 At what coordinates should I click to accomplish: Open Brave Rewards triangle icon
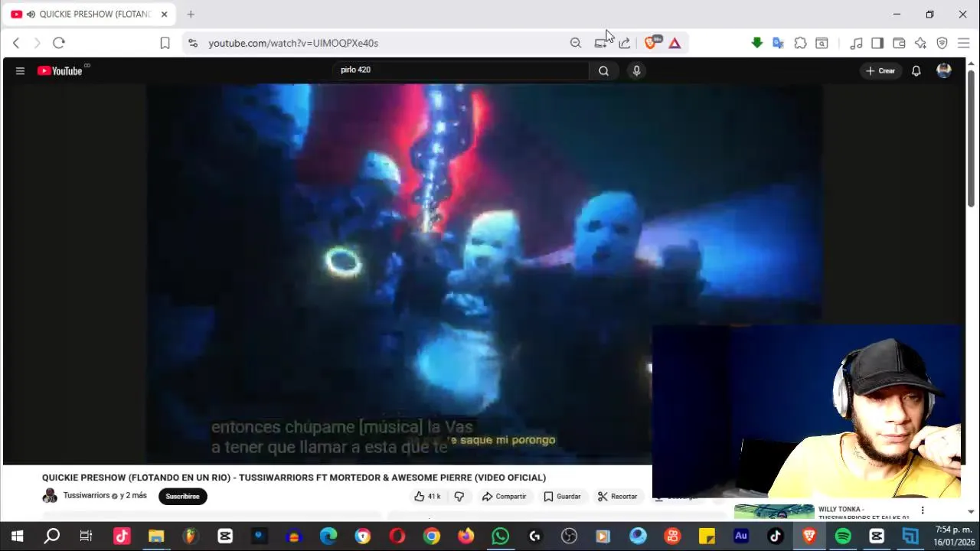tap(675, 43)
